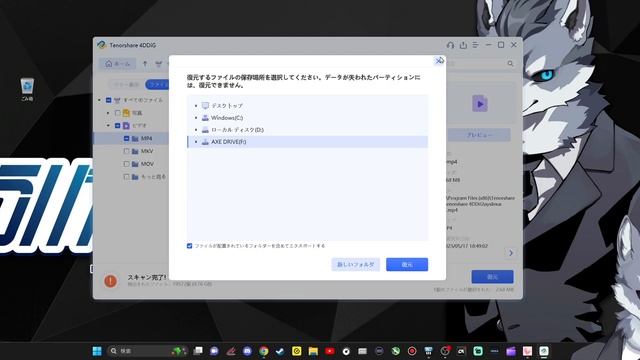Click the filter funnel icon in 4DDiG toolbar
This screenshot has height=360, width=640.
(x=159, y=64)
